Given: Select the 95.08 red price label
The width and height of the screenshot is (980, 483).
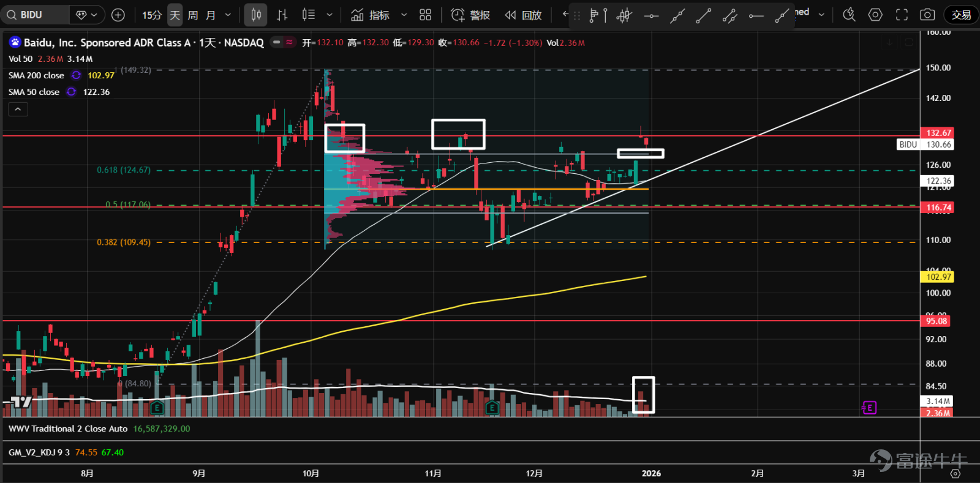Looking at the screenshot, I should pyautogui.click(x=937, y=321).
